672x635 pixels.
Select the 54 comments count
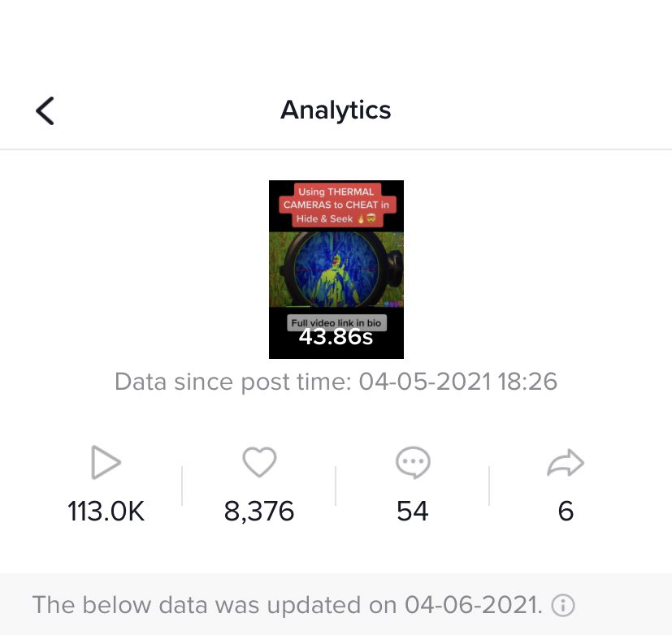click(413, 511)
